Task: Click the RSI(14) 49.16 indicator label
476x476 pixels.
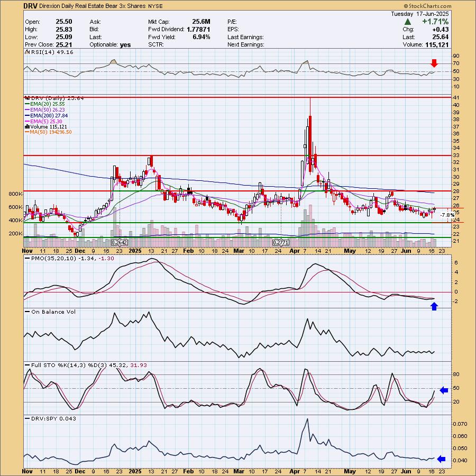Action: pos(52,52)
